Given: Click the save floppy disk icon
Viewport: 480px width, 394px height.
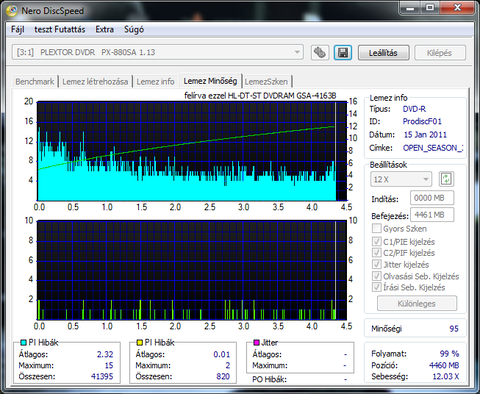Looking at the screenshot, I should pos(343,53).
